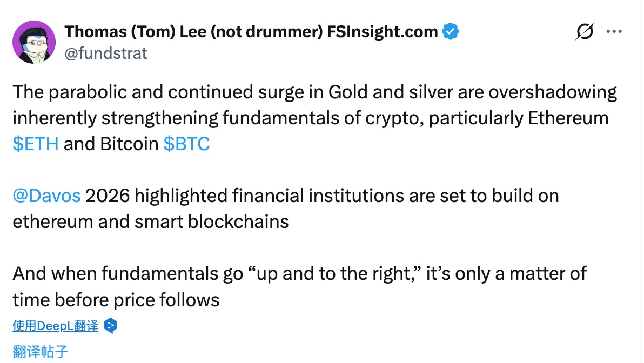Click the line mentioning financial institutions
The image size is (644, 363).
[x=320, y=196]
